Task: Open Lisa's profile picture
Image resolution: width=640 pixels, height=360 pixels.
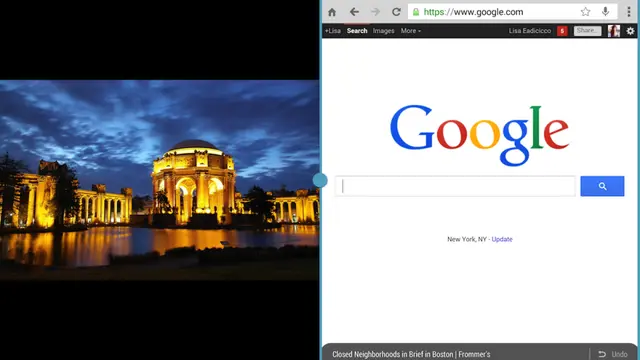Action: pyautogui.click(x=613, y=31)
